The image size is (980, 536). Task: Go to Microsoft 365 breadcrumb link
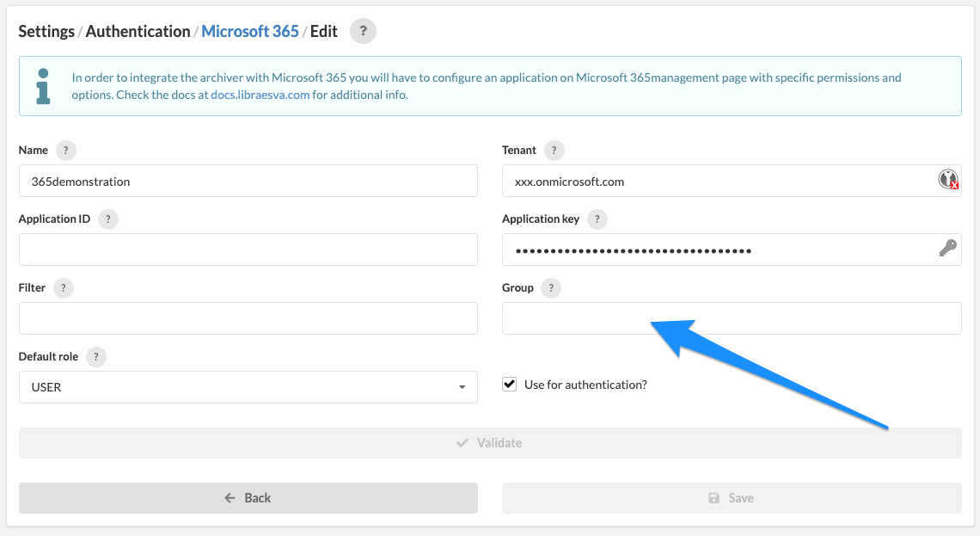(x=250, y=31)
